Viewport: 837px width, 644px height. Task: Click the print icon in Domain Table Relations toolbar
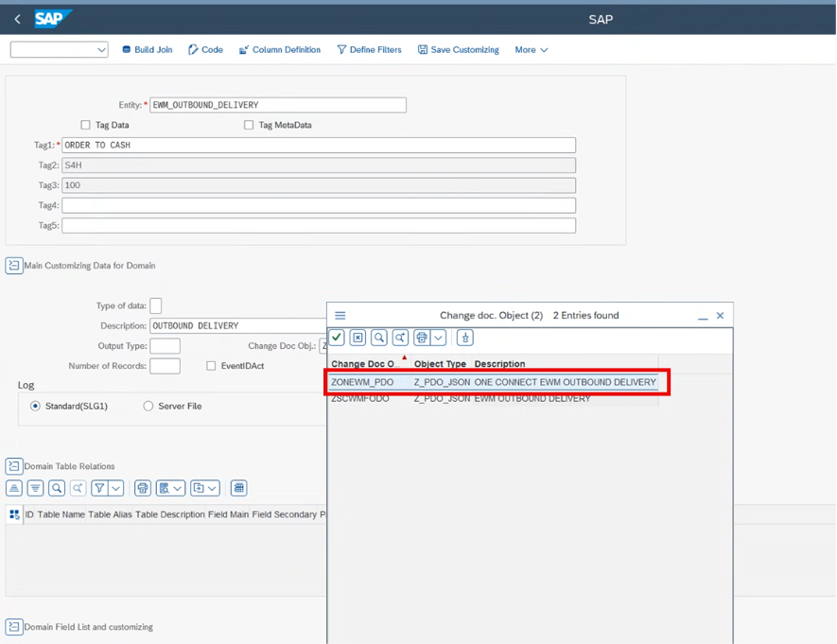(x=142, y=488)
